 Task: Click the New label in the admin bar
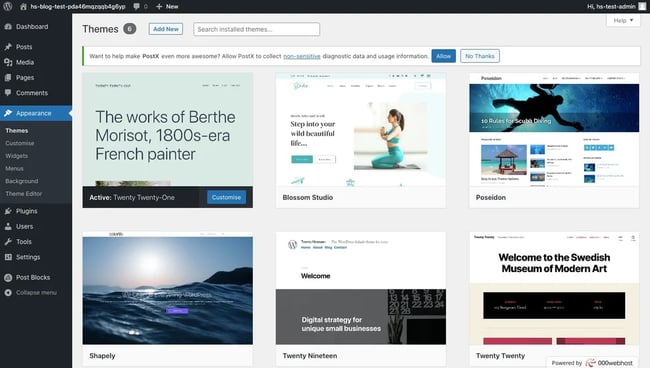(172, 7)
